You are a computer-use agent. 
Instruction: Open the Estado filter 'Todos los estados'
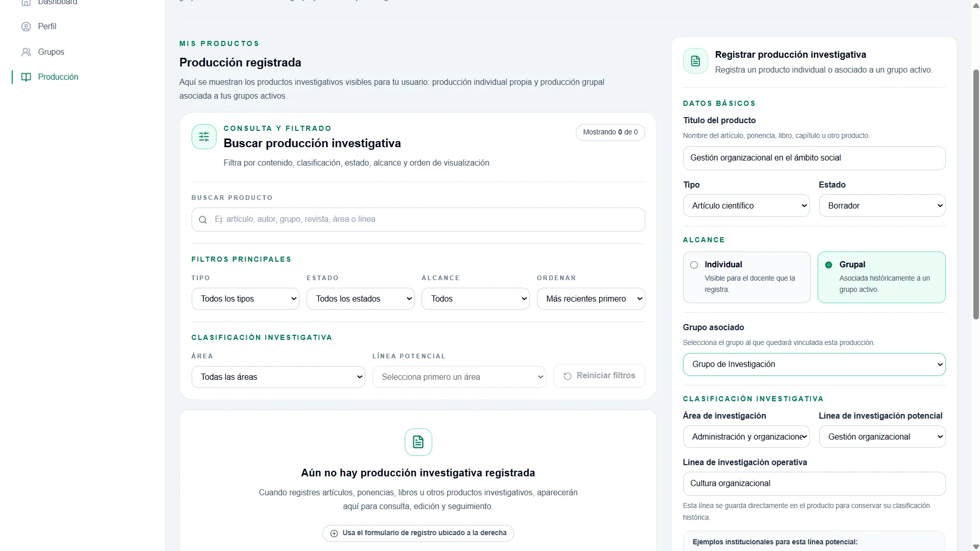point(360,299)
